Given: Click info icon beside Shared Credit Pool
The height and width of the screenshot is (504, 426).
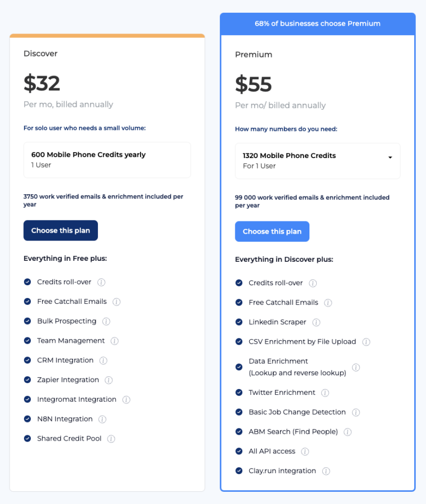Looking at the screenshot, I should [x=111, y=439].
